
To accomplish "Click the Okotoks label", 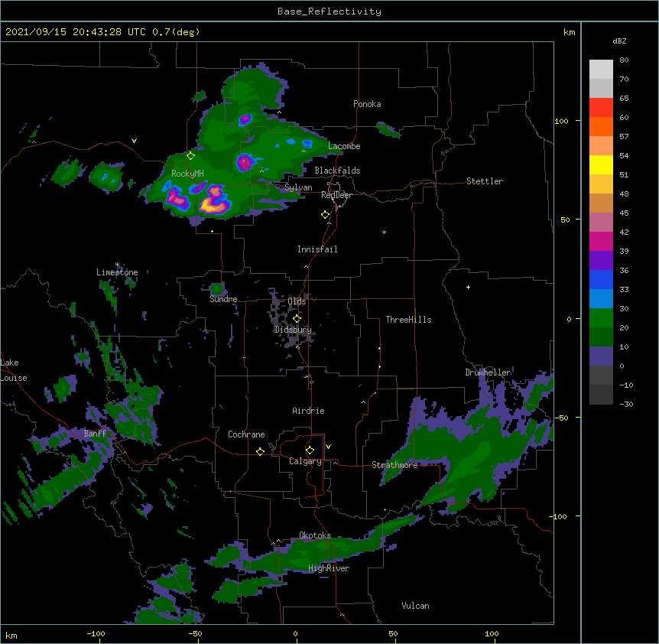I will click(x=315, y=535).
